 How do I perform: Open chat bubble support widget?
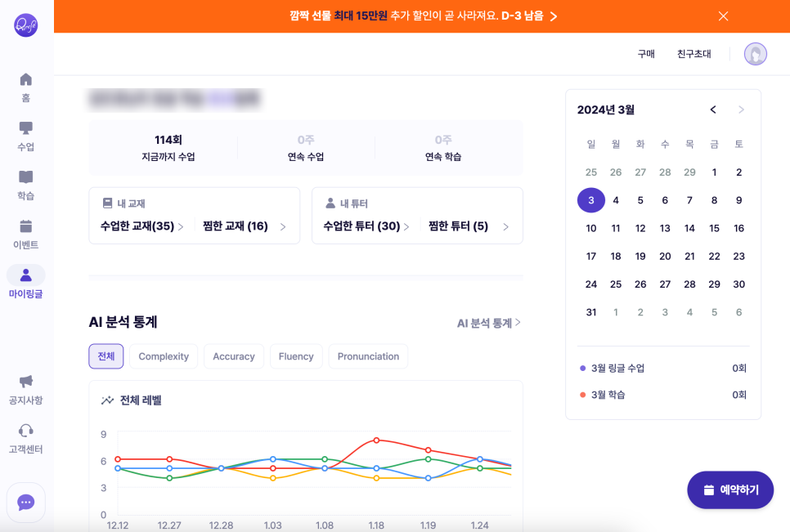[25, 503]
